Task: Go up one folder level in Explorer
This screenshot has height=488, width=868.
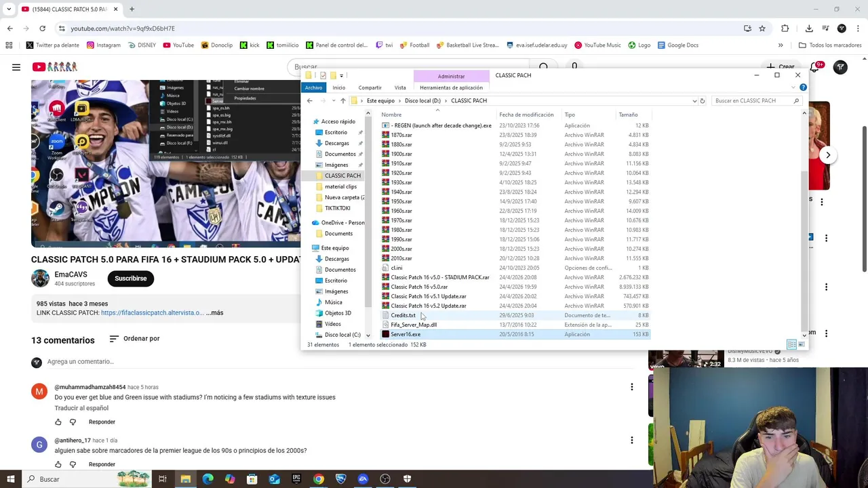Action: (x=342, y=100)
